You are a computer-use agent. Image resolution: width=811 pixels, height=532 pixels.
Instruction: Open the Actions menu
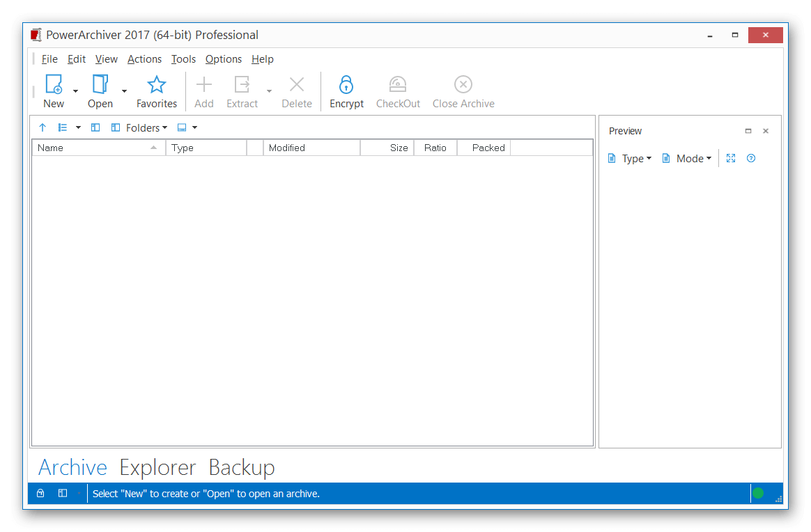pos(144,59)
